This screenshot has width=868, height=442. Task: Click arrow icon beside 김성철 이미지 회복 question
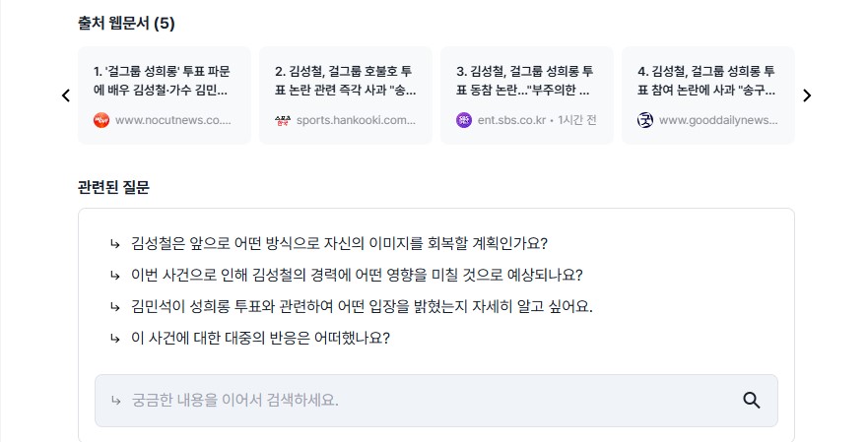click(x=114, y=243)
